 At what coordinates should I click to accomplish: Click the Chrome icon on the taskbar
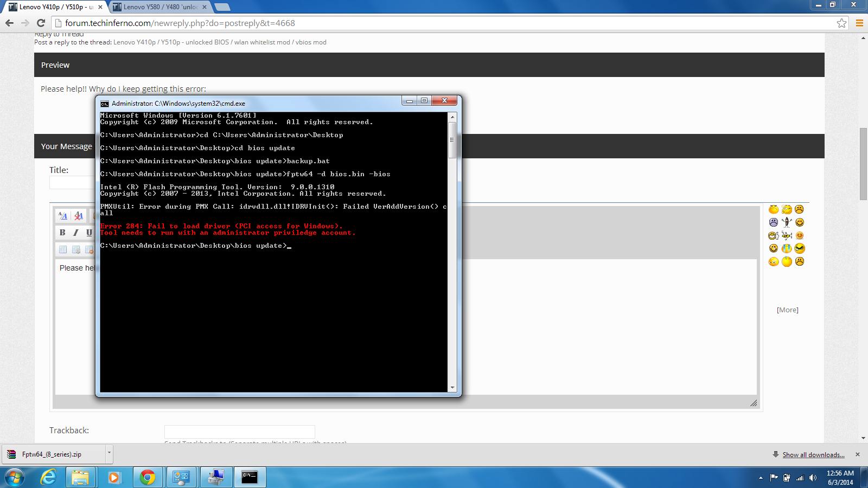click(x=148, y=477)
